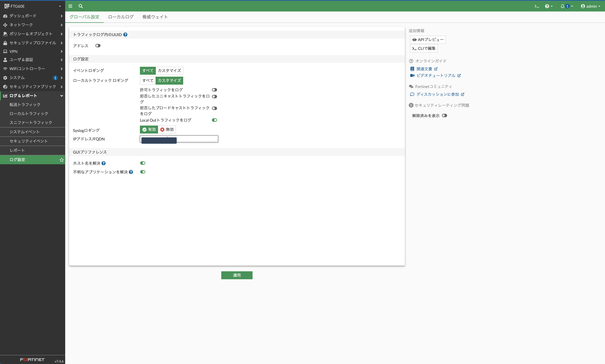The image size is (605, 364).
Task: Open the search magnifier icon
Action: click(x=81, y=6)
